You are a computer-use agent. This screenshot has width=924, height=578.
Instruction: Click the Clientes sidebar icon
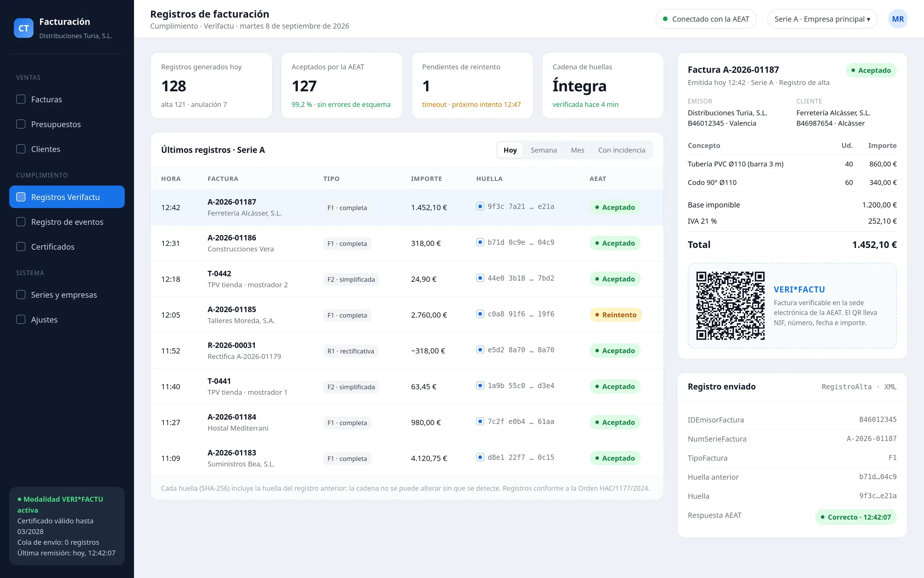point(21,149)
